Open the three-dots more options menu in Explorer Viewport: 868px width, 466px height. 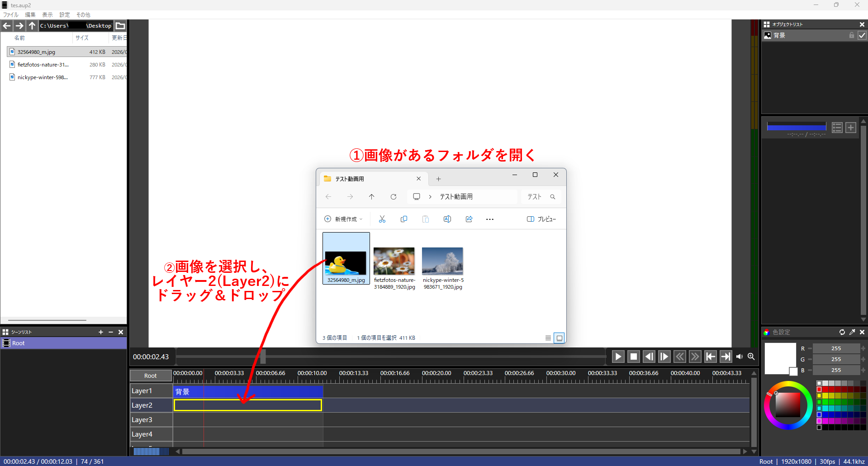click(x=489, y=219)
